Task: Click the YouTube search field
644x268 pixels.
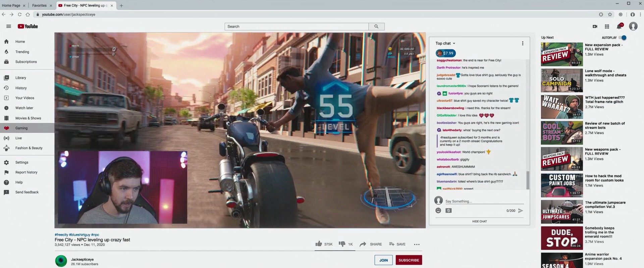Action: pos(297,26)
